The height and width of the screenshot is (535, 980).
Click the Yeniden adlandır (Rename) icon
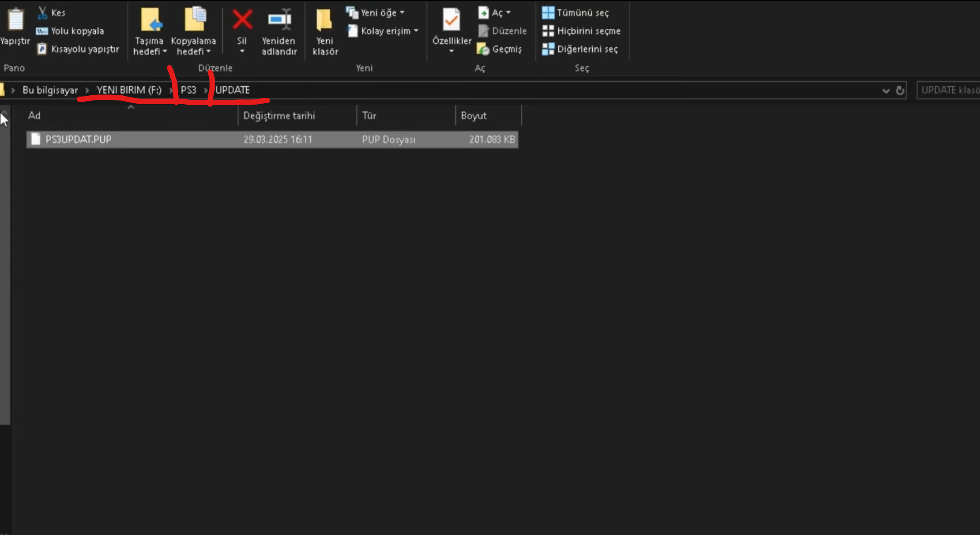279,20
